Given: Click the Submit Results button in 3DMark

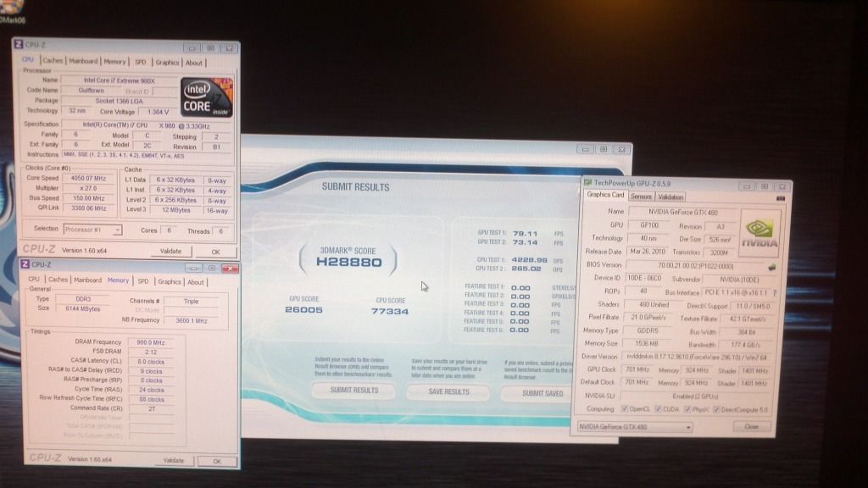Looking at the screenshot, I should (354, 390).
